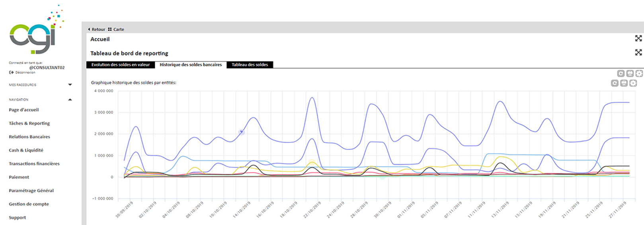Click the 13/11/2019 date label
This screenshot has width=644, height=225.
pyautogui.click(x=500, y=209)
